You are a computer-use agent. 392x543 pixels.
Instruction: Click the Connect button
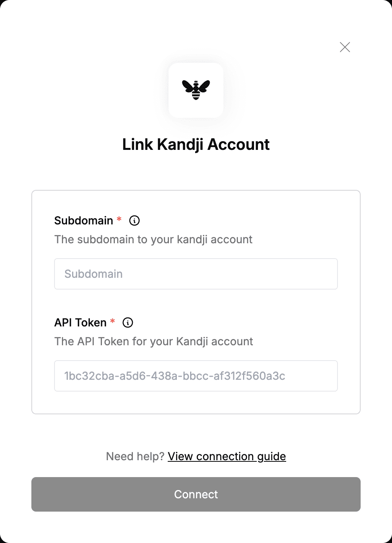pyautogui.click(x=196, y=494)
